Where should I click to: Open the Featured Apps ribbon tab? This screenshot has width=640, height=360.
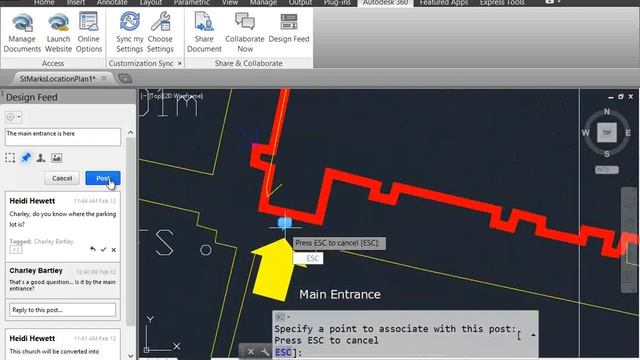tap(444, 3)
